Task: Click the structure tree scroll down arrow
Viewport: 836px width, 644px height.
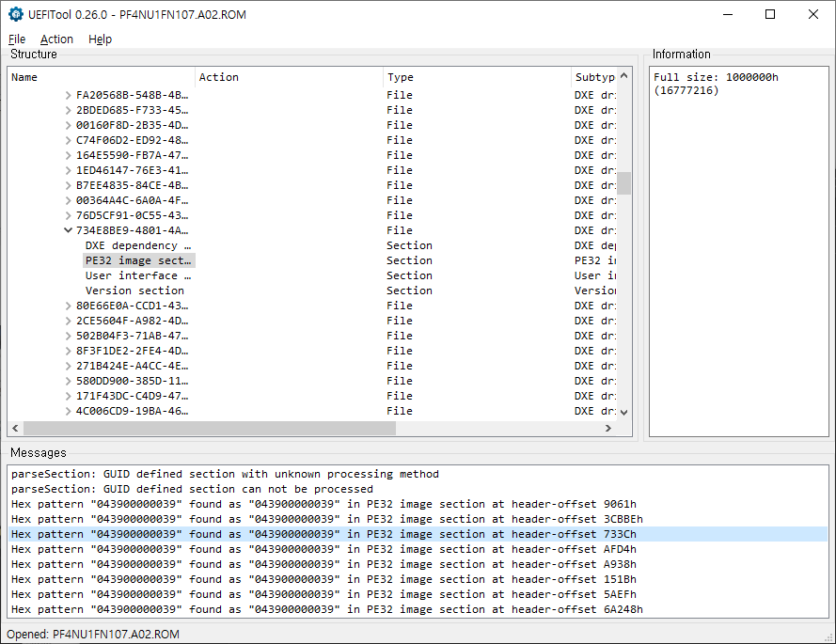Action: coord(623,412)
